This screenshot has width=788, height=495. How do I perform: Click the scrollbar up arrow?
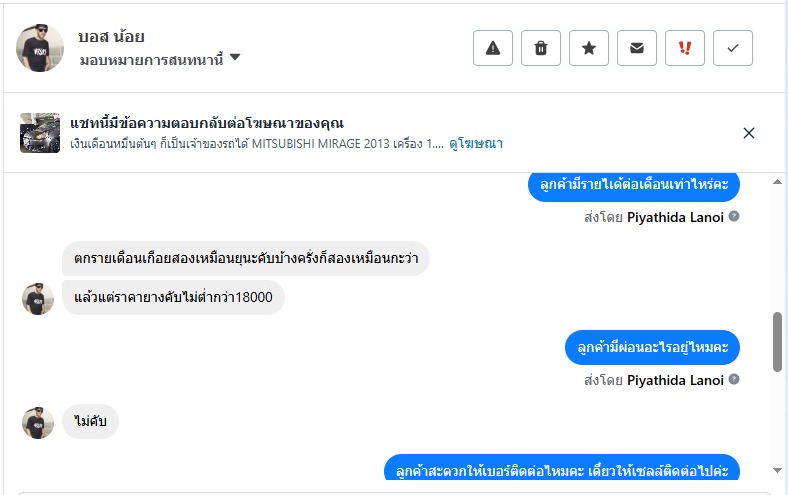click(777, 183)
